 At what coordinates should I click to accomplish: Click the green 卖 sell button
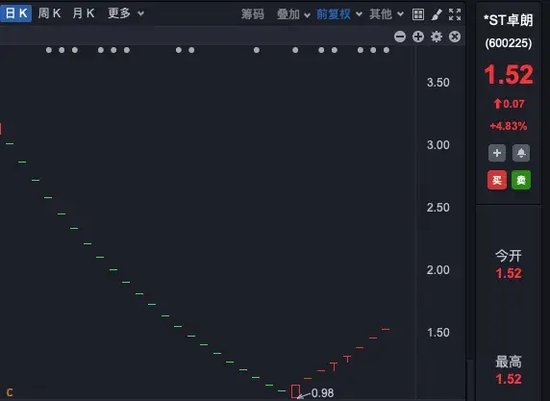coord(521,180)
